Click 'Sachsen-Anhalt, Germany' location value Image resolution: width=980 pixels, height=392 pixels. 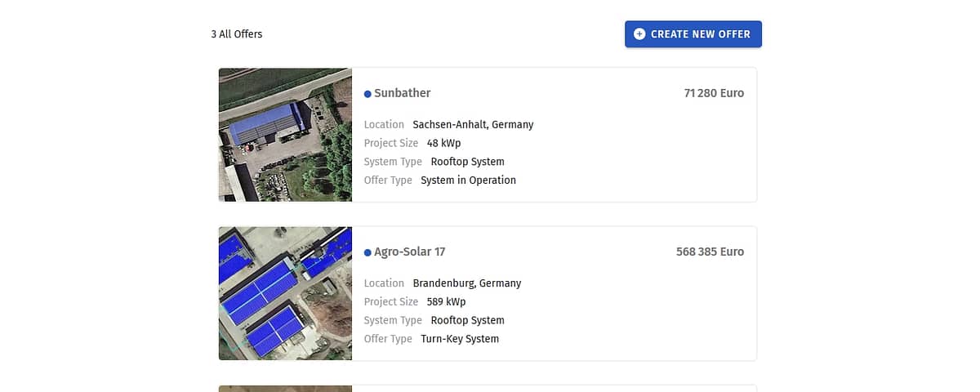click(x=473, y=125)
